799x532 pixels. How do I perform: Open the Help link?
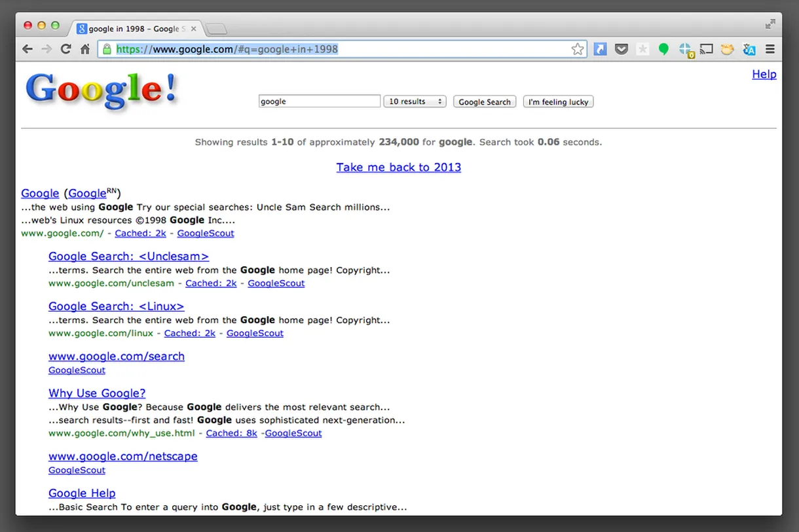764,74
